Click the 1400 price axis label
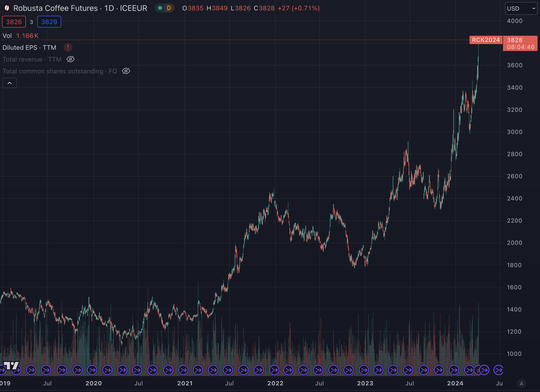The image size is (540, 392). point(515,309)
